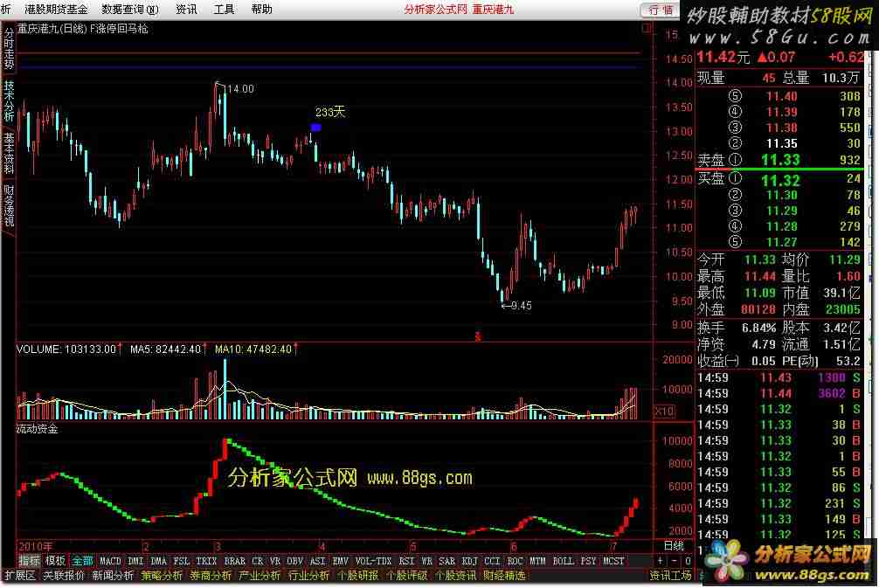Select the 指标 tab
The width and height of the screenshot is (879, 588).
point(29,561)
